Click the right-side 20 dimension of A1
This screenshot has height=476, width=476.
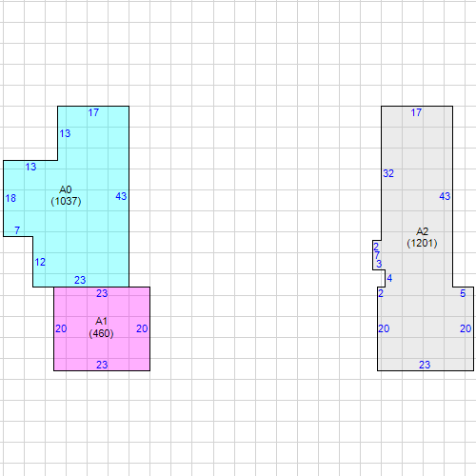[x=142, y=328]
